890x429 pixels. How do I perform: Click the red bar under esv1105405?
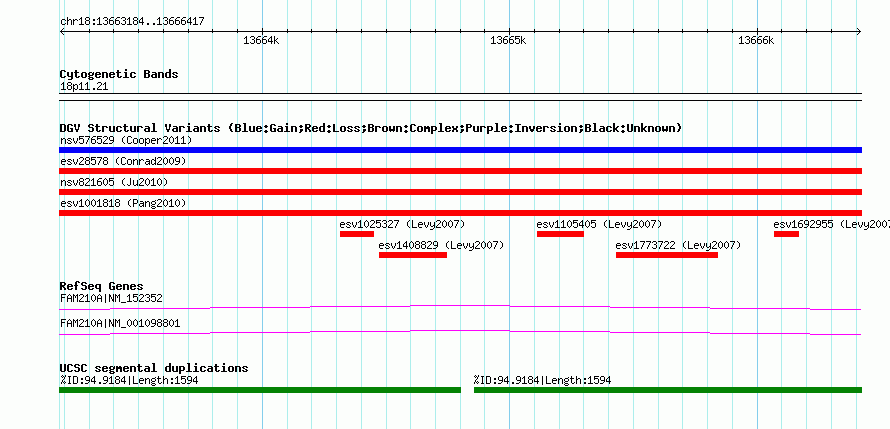click(x=560, y=234)
